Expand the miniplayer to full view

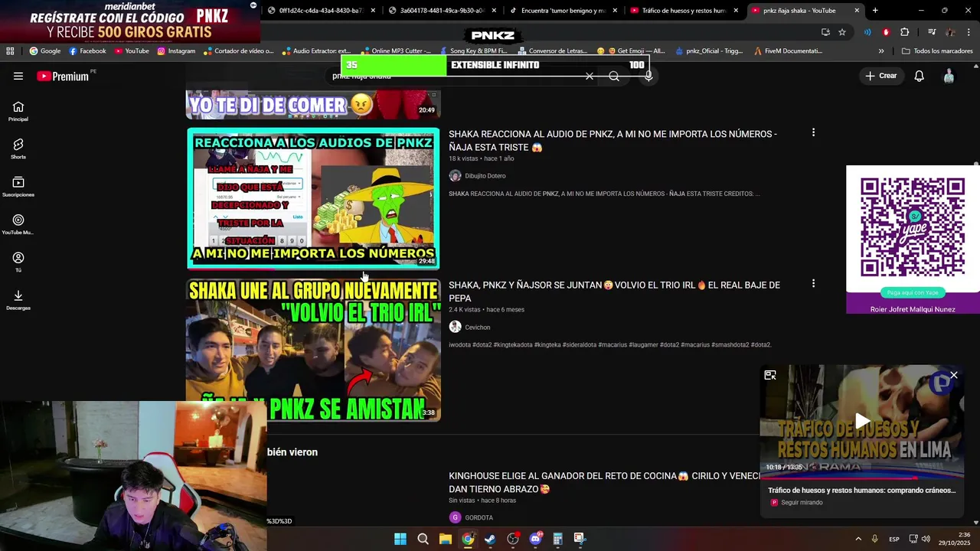pyautogui.click(x=770, y=375)
